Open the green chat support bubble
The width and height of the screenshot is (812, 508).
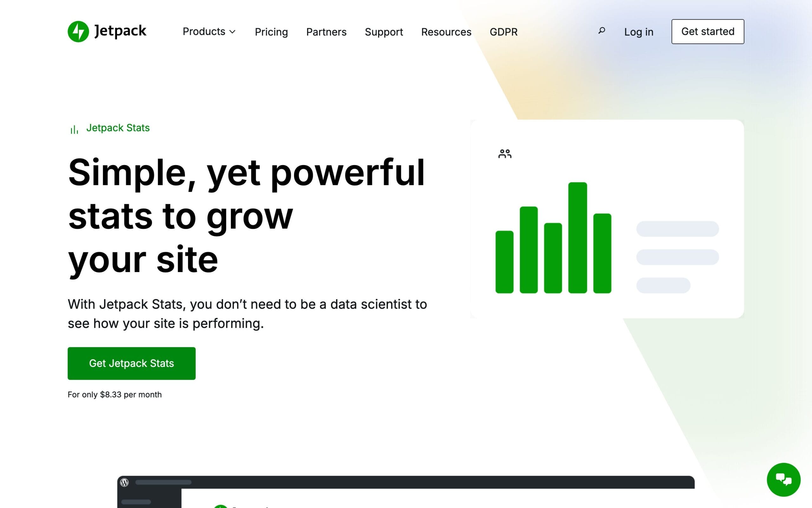(x=783, y=479)
